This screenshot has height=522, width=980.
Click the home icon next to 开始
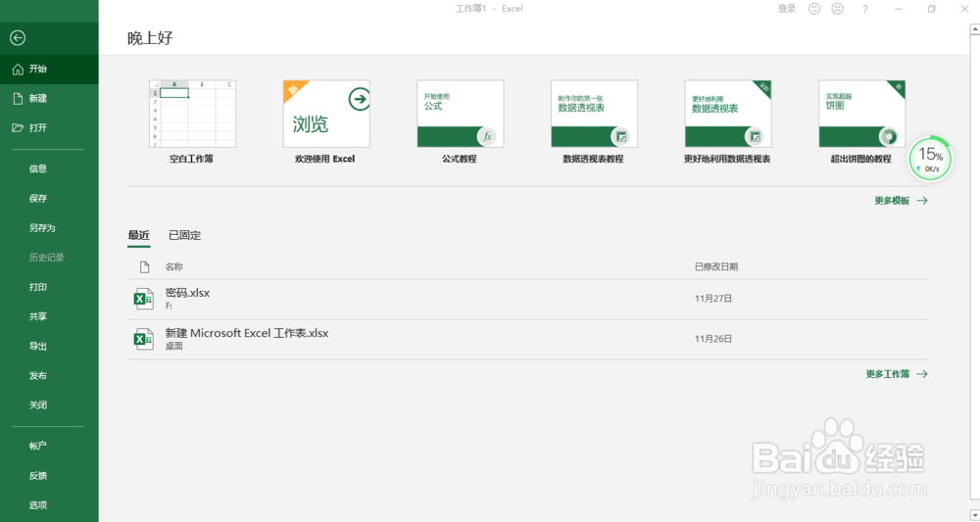[18, 70]
